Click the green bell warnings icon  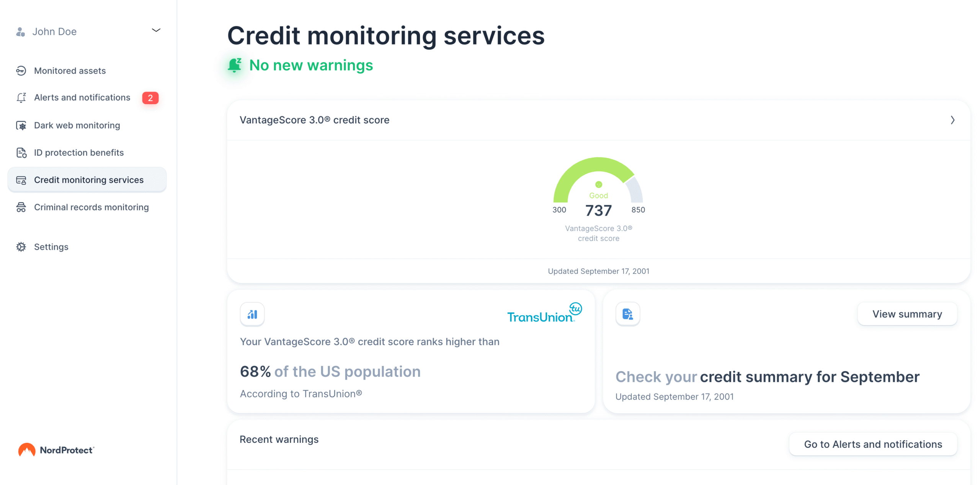coord(234,65)
